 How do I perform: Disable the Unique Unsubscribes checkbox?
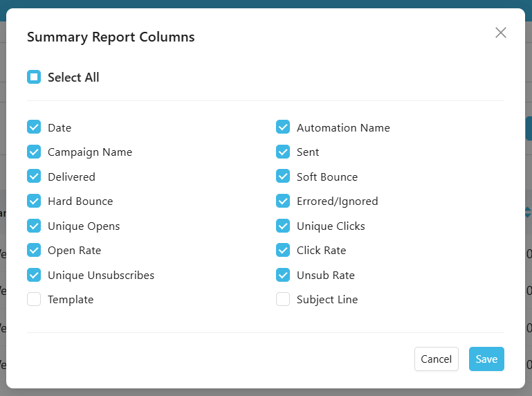34,275
